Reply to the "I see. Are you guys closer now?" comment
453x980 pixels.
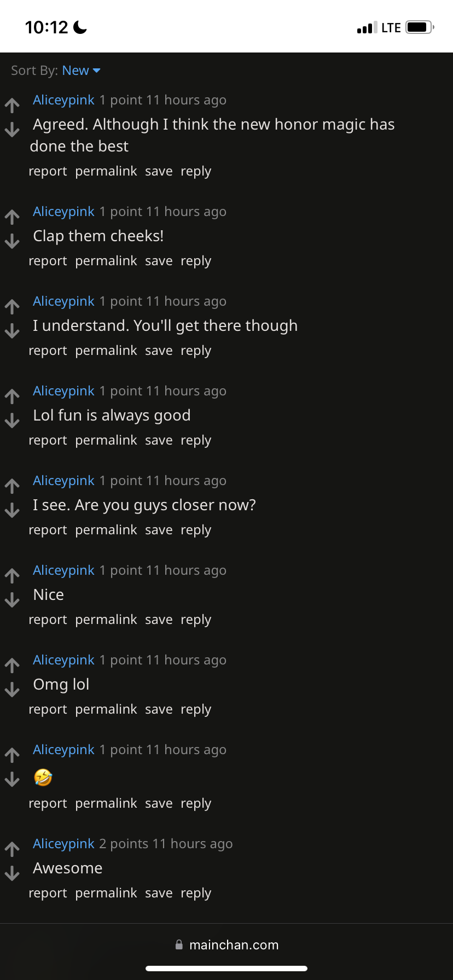pyautogui.click(x=196, y=530)
